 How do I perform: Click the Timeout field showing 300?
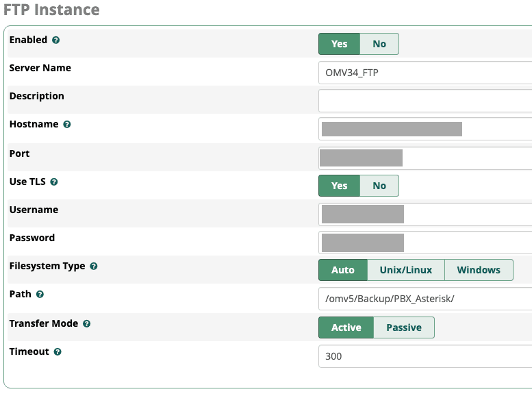[x=425, y=356]
